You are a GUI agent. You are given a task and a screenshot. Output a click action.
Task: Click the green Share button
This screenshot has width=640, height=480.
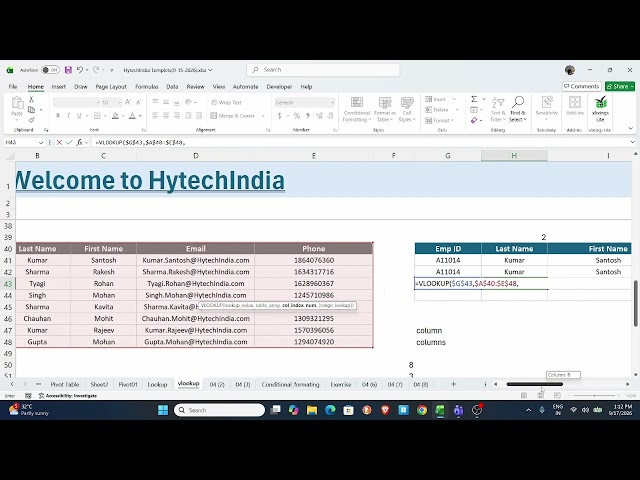[x=620, y=87]
